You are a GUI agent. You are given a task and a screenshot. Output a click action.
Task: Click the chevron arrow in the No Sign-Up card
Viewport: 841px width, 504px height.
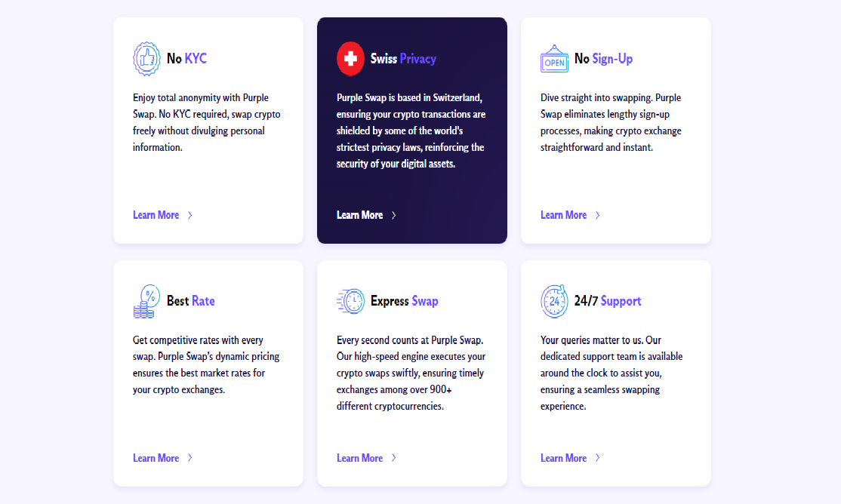click(597, 215)
